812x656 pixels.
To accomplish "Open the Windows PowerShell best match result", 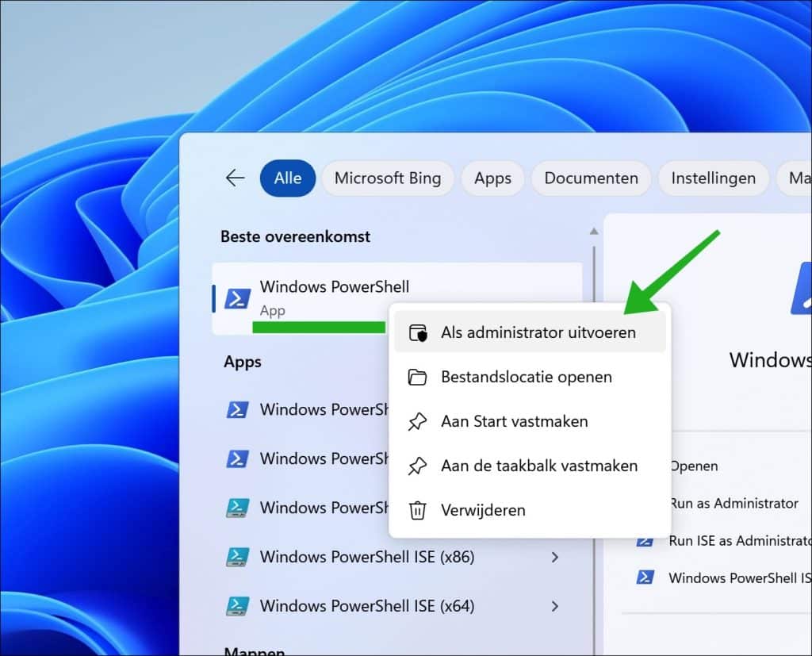I will pos(397,298).
